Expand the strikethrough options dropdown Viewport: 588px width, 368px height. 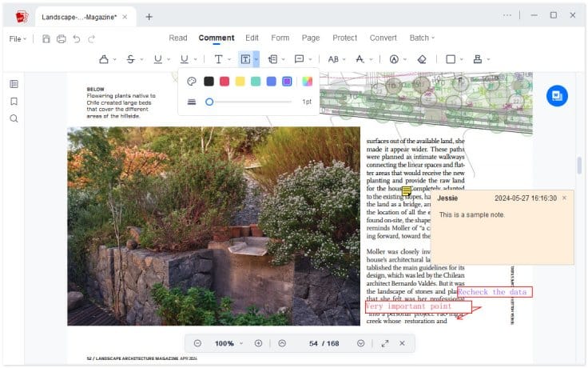141,59
